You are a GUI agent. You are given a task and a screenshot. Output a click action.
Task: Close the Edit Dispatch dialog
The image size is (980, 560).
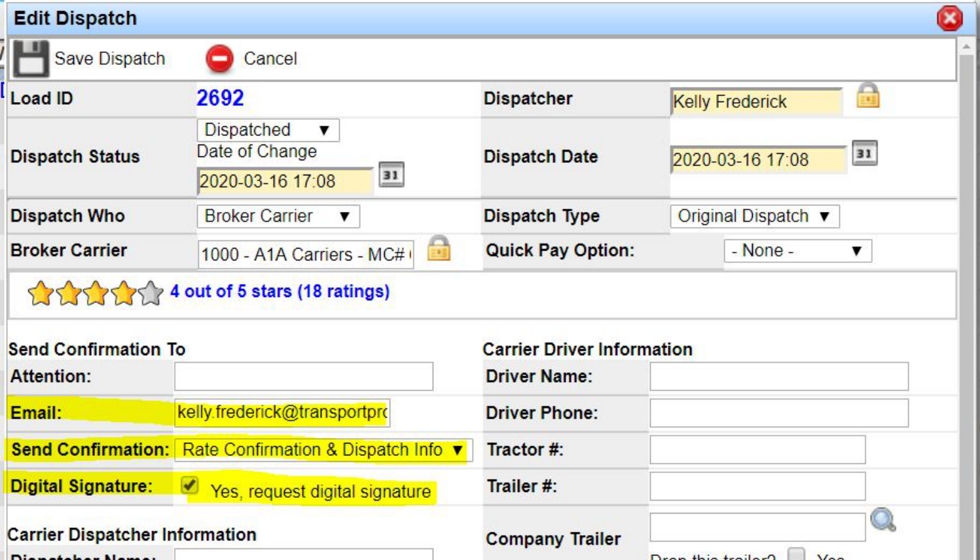(x=949, y=18)
